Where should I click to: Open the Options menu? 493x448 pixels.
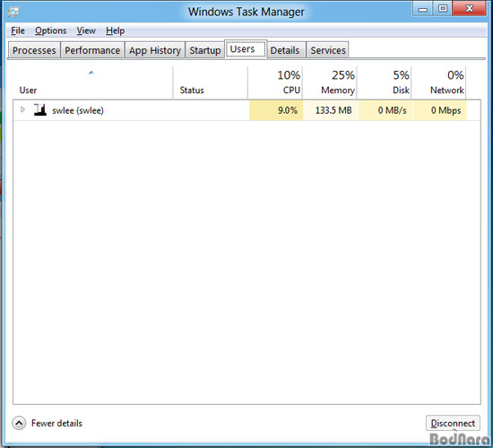coord(50,30)
